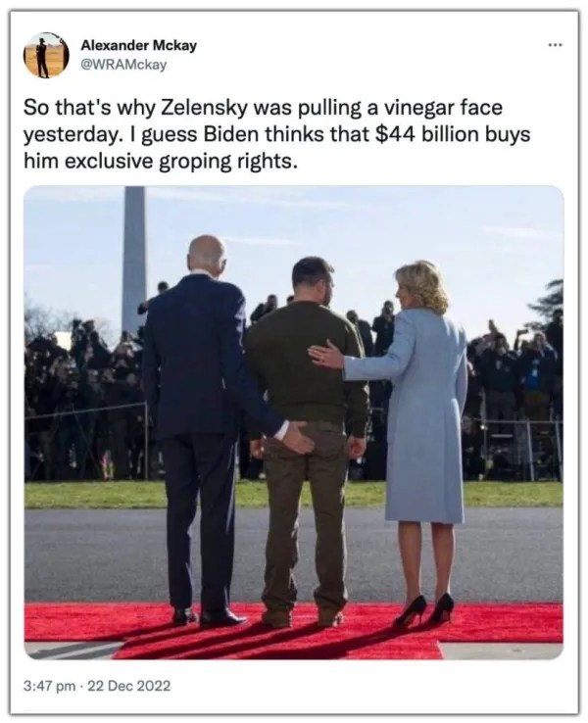
Task: Open Alexander Mckay's profile via display name
Action: pos(139,45)
